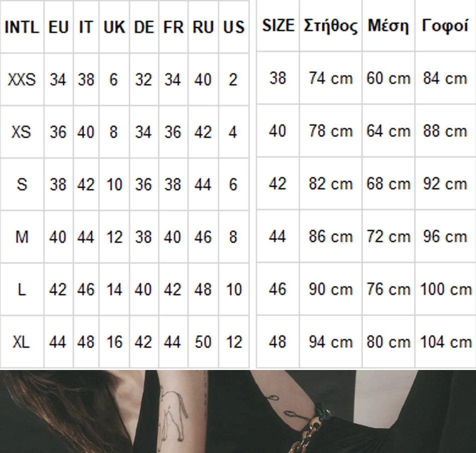The height and width of the screenshot is (453, 476).
Task: Select the UK value 16 cell
Action: (x=114, y=342)
